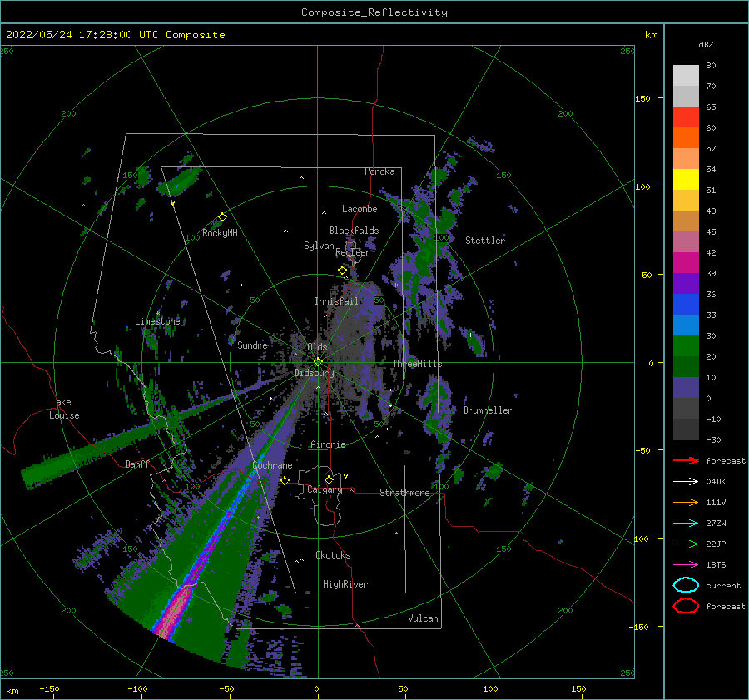Select the yellow 54-51 dBZ color band

pos(686,180)
